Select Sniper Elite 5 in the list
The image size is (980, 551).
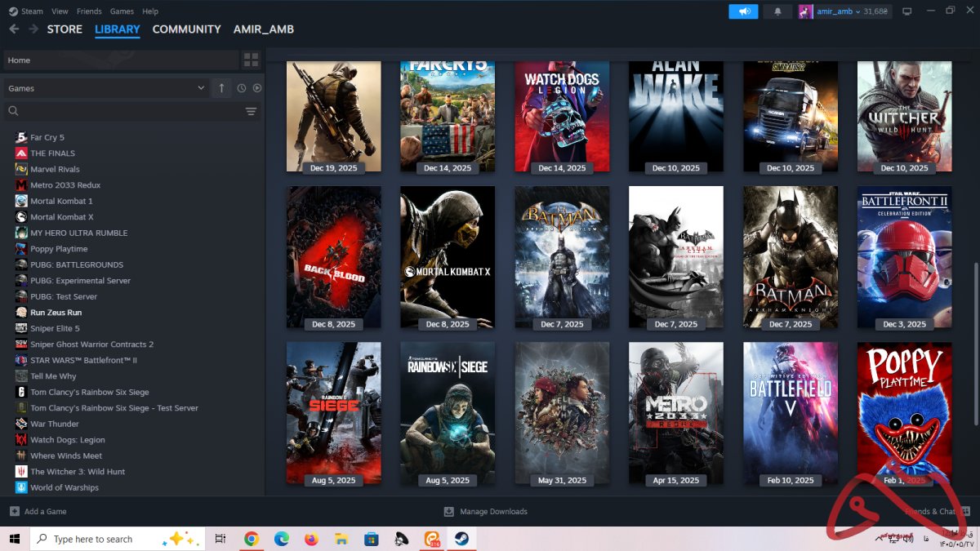click(x=55, y=328)
